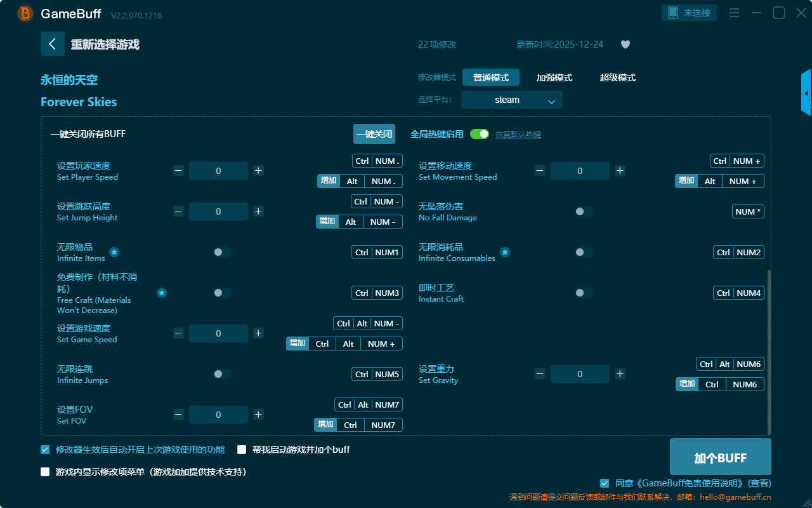Check the 游戏内显示修改项菜单 checkbox

pos(45,472)
